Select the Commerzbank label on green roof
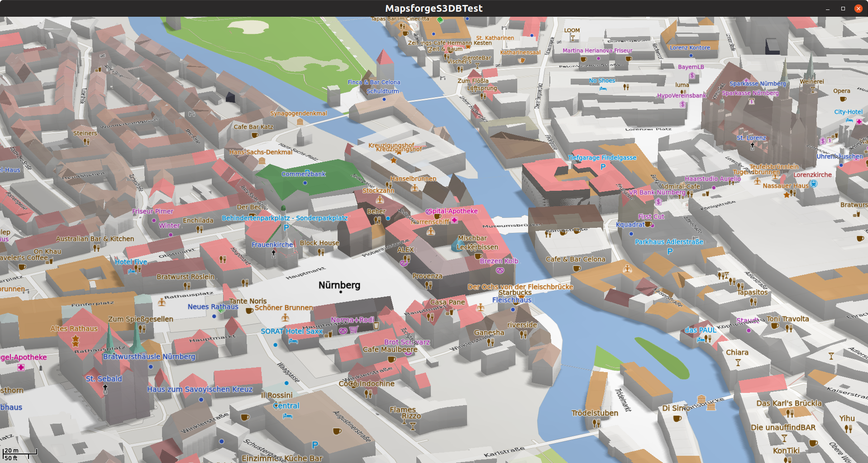This screenshot has width=868, height=463. (303, 174)
